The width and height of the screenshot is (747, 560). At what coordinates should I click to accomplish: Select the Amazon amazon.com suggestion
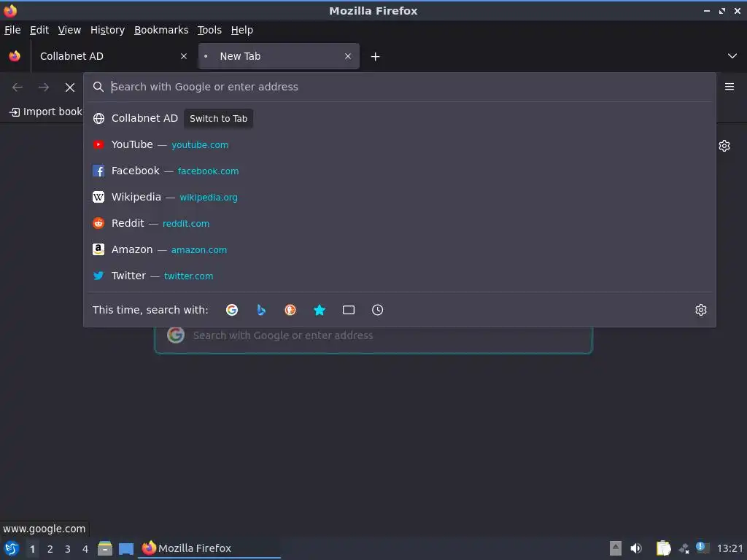(x=400, y=249)
